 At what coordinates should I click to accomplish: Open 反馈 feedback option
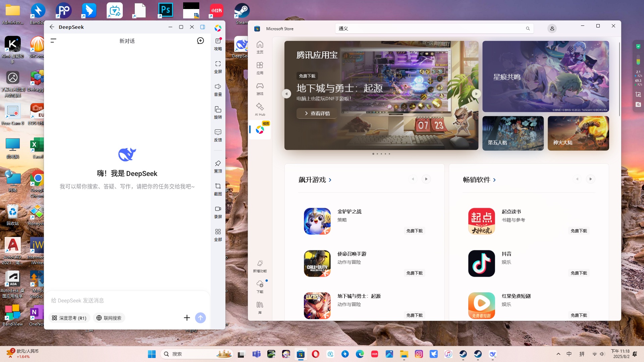(x=218, y=135)
